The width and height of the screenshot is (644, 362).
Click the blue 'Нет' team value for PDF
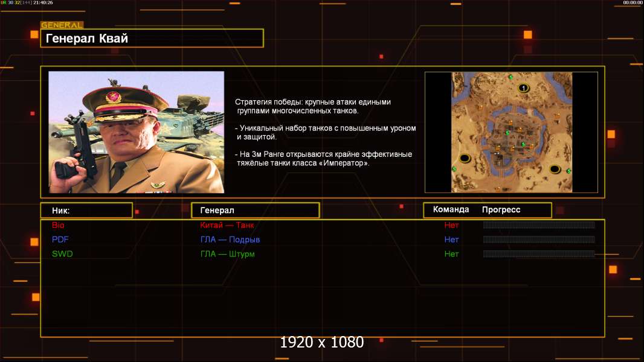(451, 240)
